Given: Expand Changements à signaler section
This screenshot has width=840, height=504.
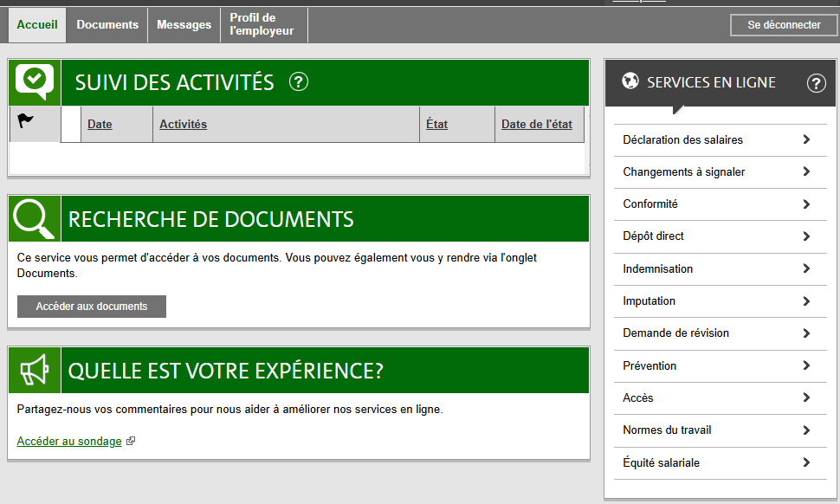Looking at the screenshot, I should (x=806, y=171).
